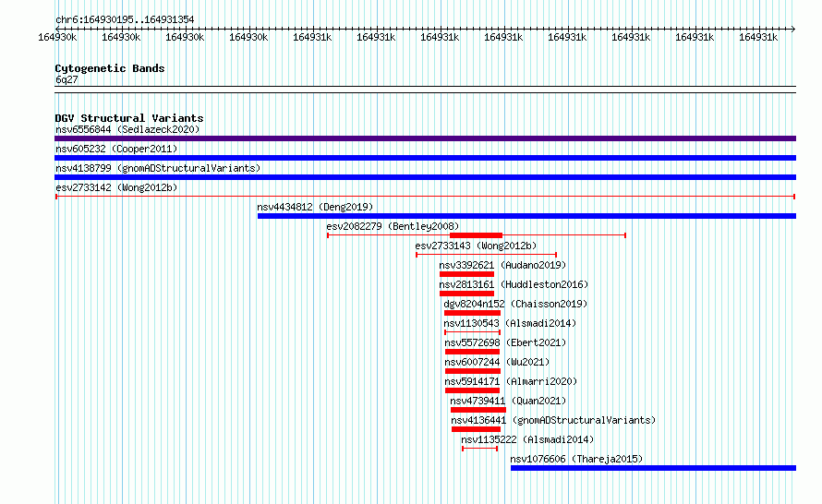Select the red dgv8204n152 variant bar
The image size is (822, 504).
coord(472,313)
